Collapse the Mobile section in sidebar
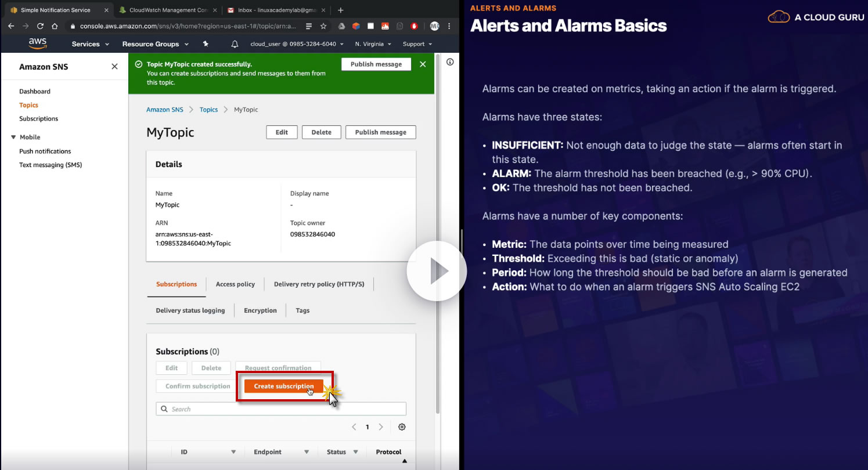 (14, 137)
